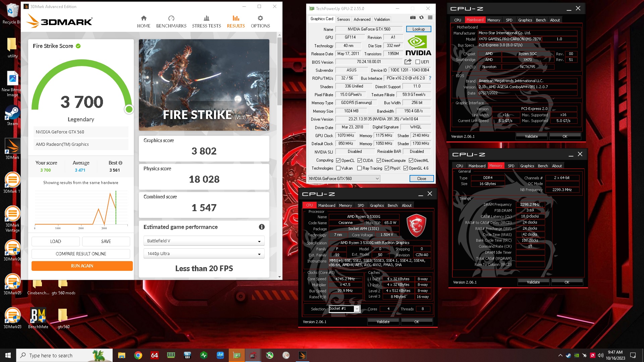Toggle the UEFI checkbox in GPU-Z
The image size is (644, 362).
[418, 62]
